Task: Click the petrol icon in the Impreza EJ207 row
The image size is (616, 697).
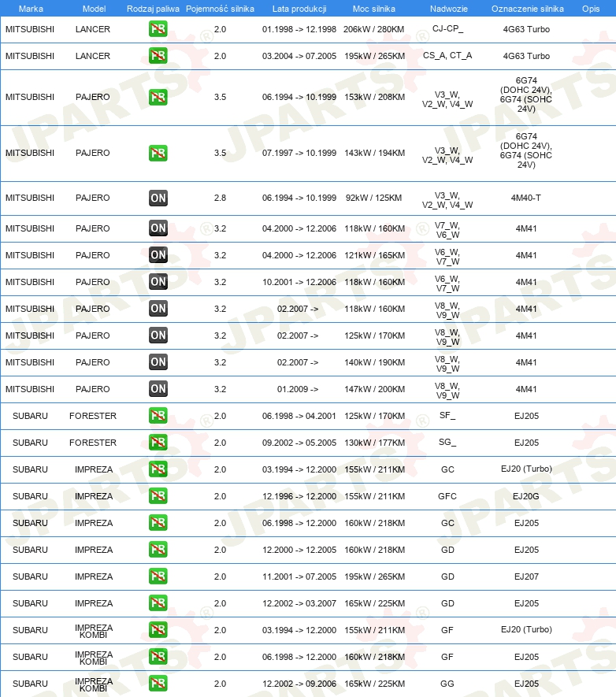Action: point(158,576)
